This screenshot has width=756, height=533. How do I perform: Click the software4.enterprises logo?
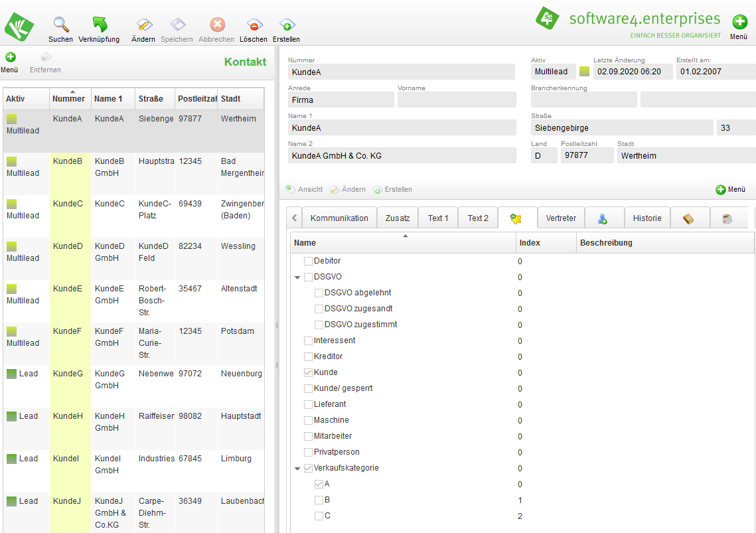point(628,23)
